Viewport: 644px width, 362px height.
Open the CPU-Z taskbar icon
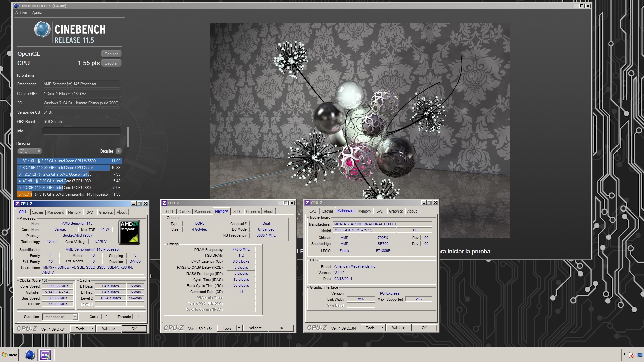[45, 355]
